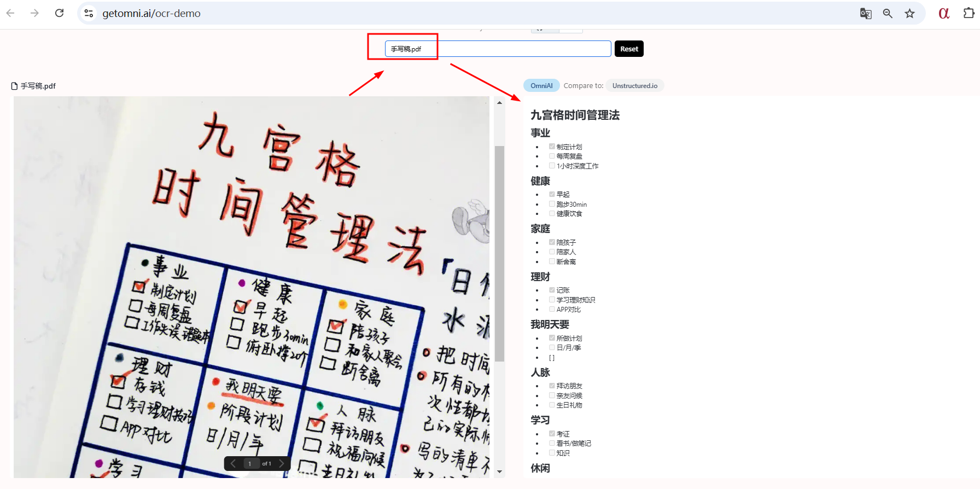This screenshot has height=489, width=980.
Task: Open the zoom magnifier icon
Action: click(888, 13)
